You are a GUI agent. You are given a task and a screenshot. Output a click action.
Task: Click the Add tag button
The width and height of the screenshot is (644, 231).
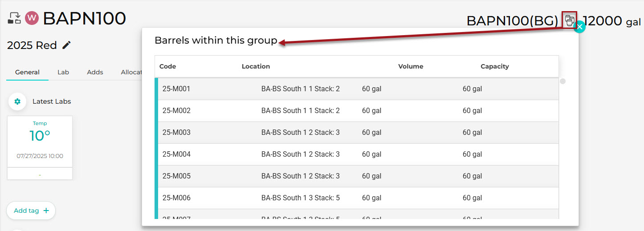coord(31,211)
